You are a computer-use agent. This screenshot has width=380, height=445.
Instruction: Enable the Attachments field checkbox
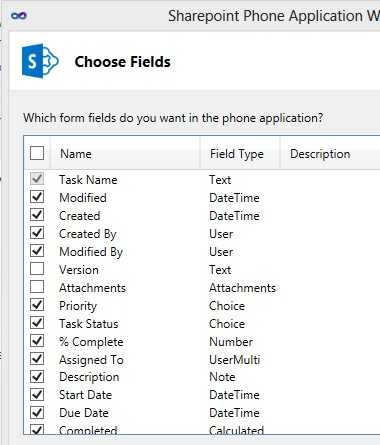pos(37,287)
